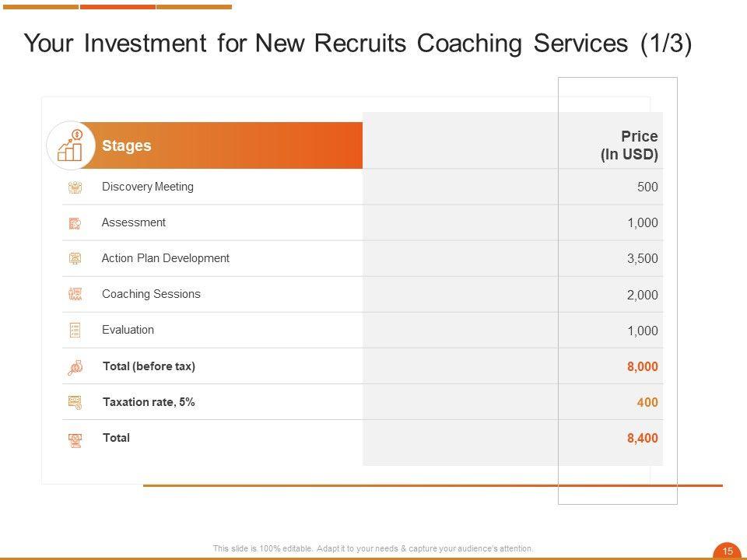This screenshot has height=560, width=747.
Task: Select the Action Plan Development price 3,500
Action: [x=643, y=259]
